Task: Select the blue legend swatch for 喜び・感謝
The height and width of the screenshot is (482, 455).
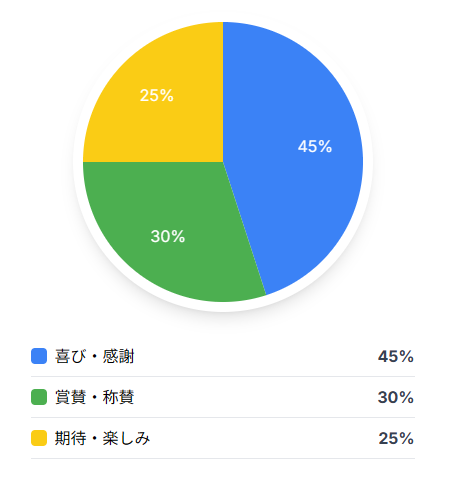Action: click(39, 356)
